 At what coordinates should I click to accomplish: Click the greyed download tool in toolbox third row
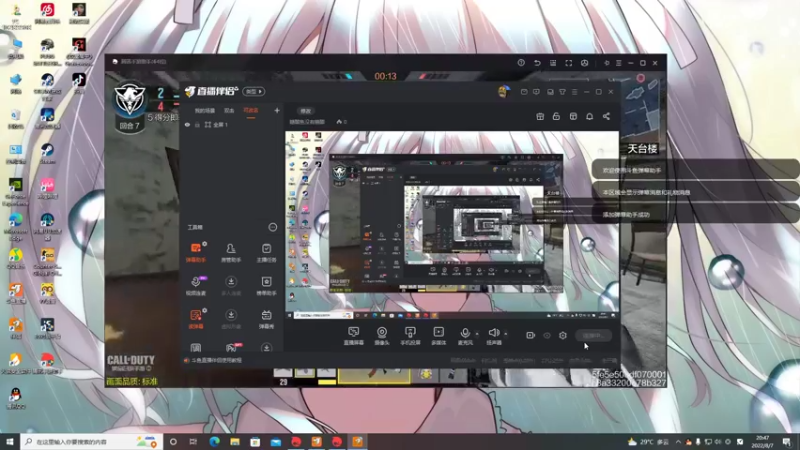click(x=231, y=318)
